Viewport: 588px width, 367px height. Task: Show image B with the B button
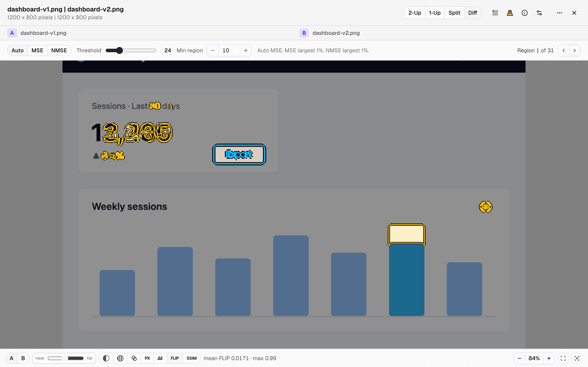[23, 358]
